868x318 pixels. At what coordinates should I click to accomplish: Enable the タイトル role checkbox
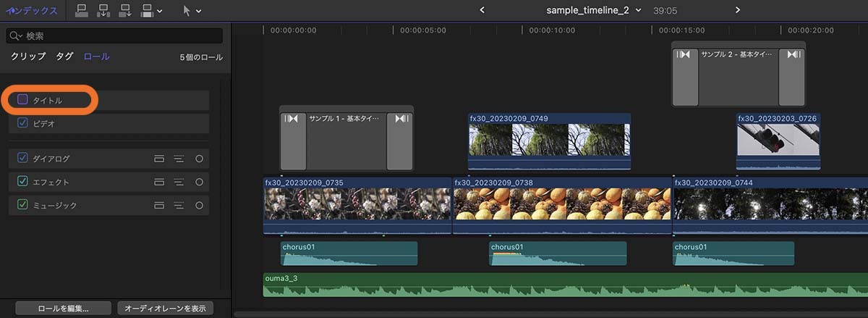pos(22,100)
